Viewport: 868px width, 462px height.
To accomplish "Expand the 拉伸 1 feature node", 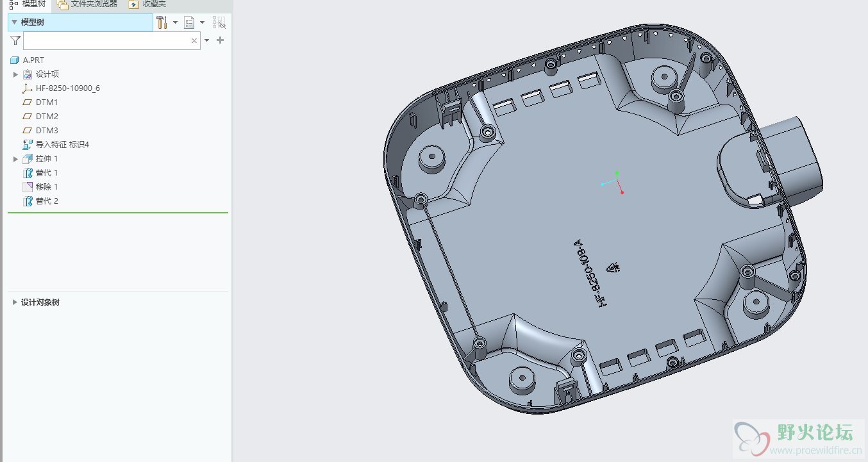I will 16,159.
